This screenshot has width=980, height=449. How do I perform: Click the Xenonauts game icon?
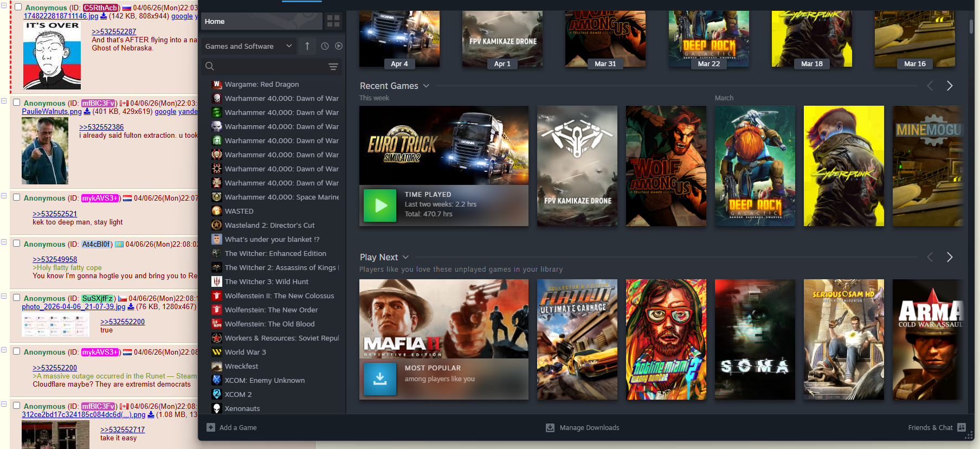click(x=217, y=408)
